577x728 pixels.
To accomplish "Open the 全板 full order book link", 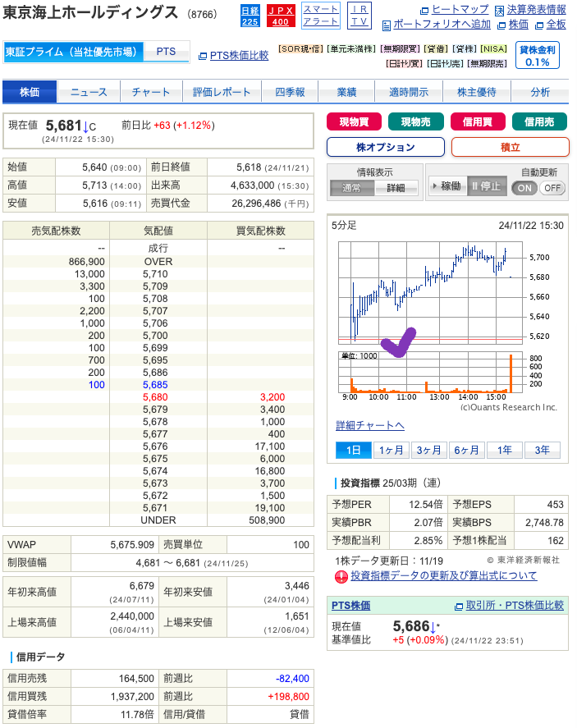I will (551, 25).
